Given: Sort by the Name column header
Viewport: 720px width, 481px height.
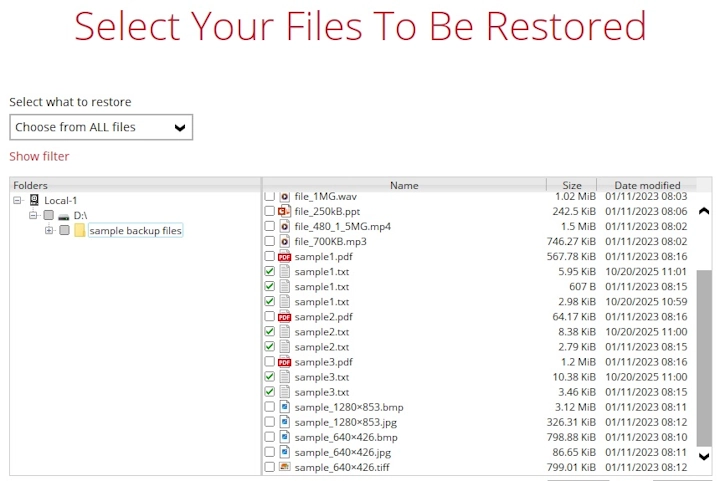Looking at the screenshot, I should point(404,185).
